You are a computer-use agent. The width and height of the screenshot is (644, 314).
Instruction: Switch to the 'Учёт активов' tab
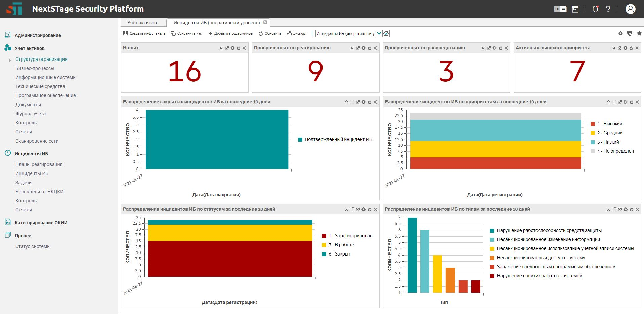(x=142, y=23)
